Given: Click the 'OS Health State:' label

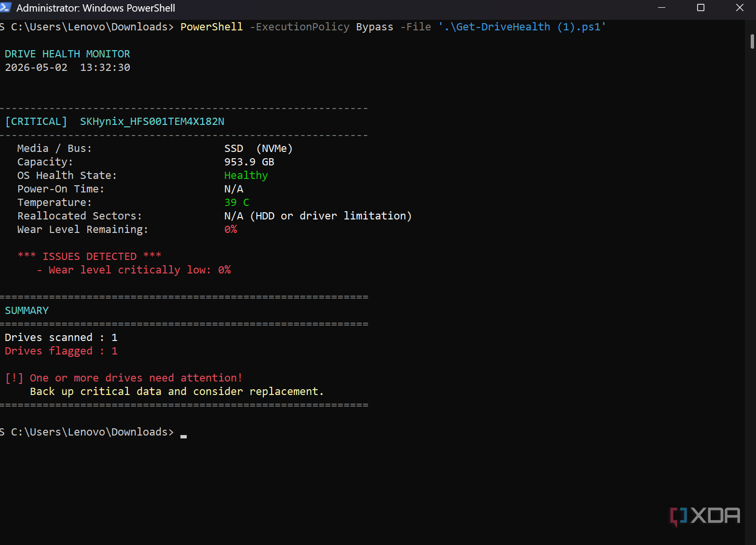Looking at the screenshot, I should pyautogui.click(x=67, y=176).
